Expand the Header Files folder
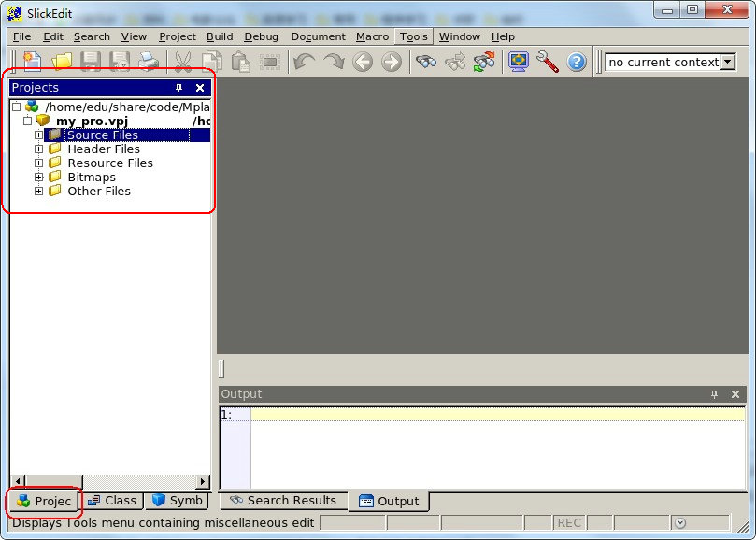Viewport: 756px width, 540px height. click(x=38, y=149)
